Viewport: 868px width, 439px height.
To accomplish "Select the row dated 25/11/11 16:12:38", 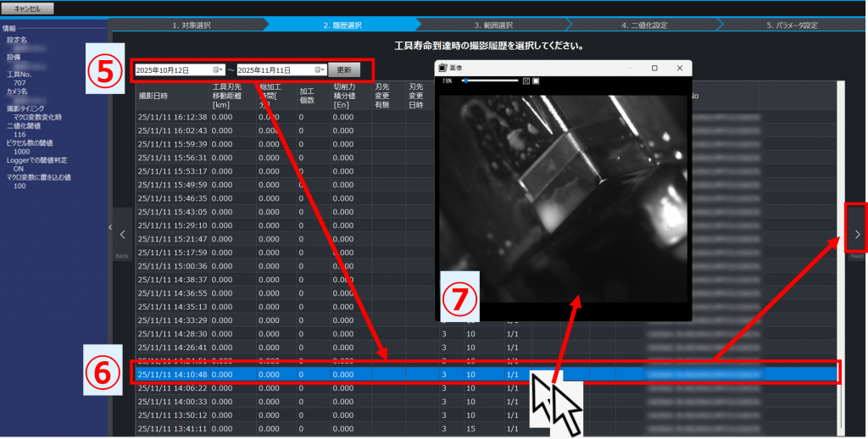I will pos(172,117).
